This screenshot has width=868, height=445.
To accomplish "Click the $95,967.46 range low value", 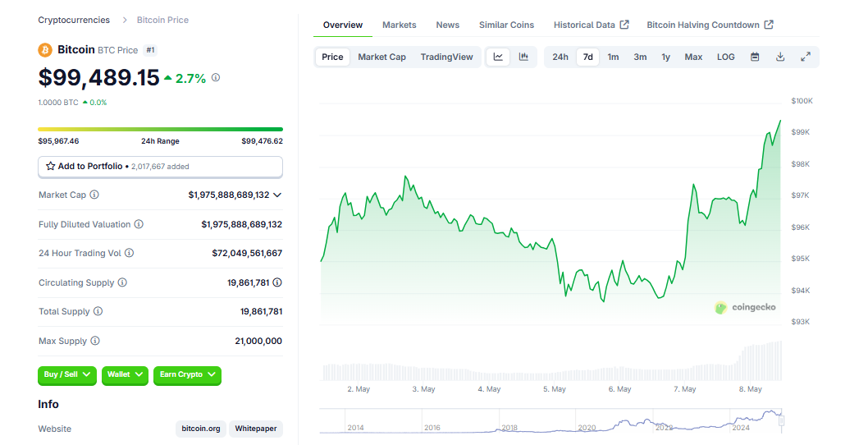I will 58,141.
